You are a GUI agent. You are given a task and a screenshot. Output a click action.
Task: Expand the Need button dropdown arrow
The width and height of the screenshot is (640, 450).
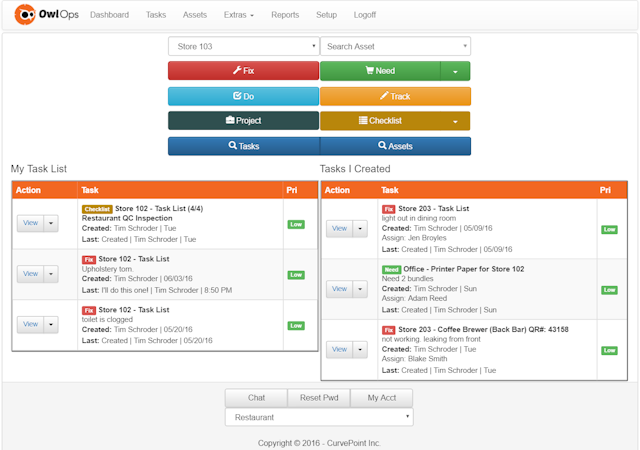(455, 71)
